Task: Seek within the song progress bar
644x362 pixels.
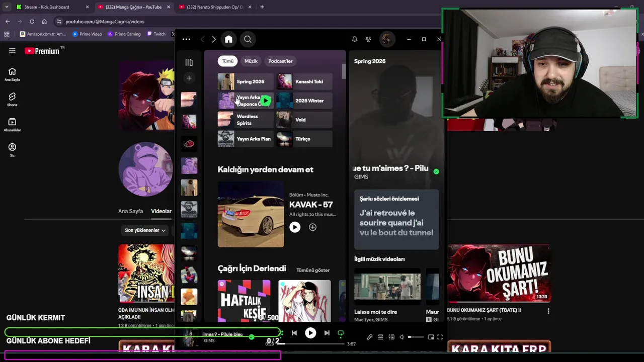Action: [312, 344]
